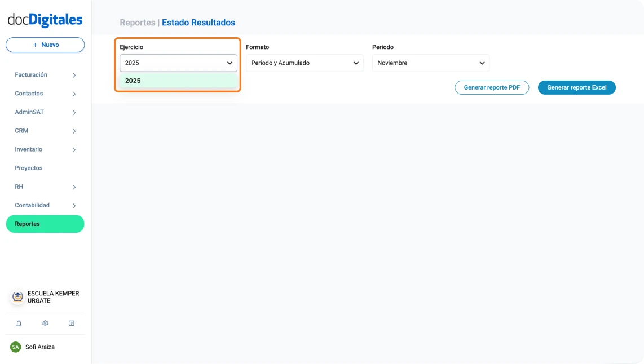Click the Reportes breadcrumb link
This screenshot has width=644, height=364.
(137, 23)
